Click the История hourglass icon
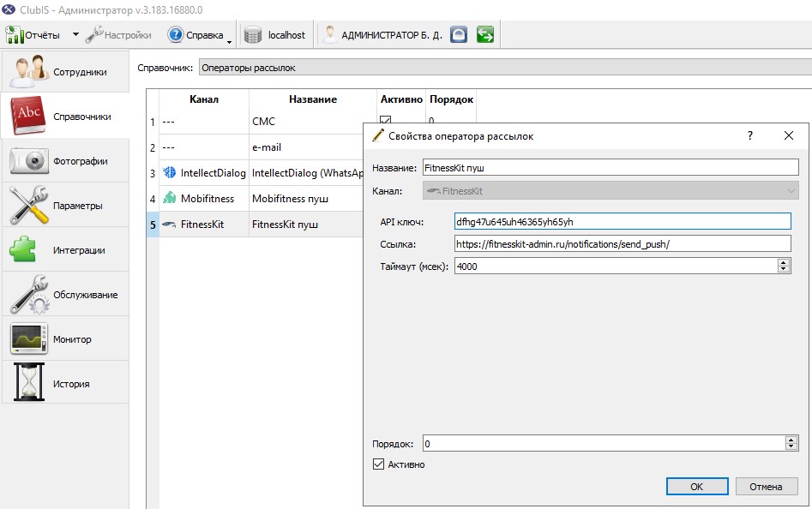The width and height of the screenshot is (812, 509). pyautogui.click(x=29, y=382)
